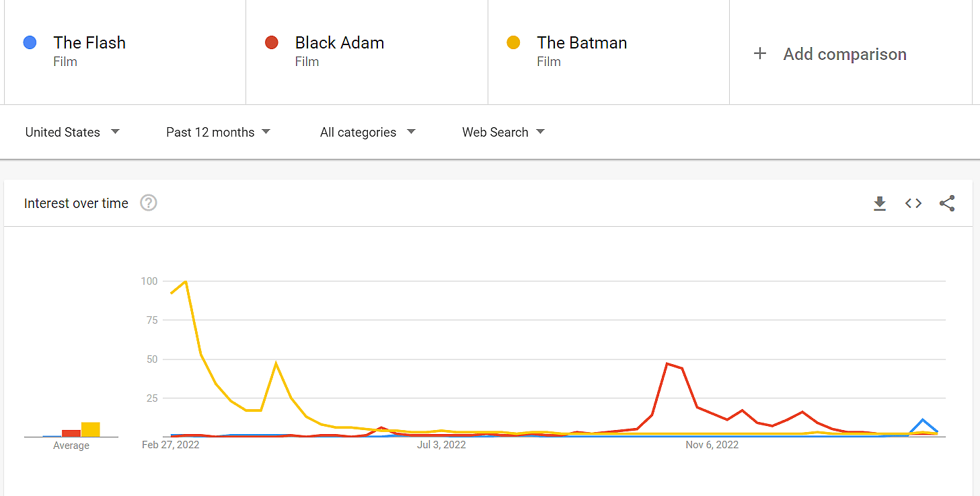980x496 pixels.
Task: Click the embed code icon
Action: (x=913, y=203)
